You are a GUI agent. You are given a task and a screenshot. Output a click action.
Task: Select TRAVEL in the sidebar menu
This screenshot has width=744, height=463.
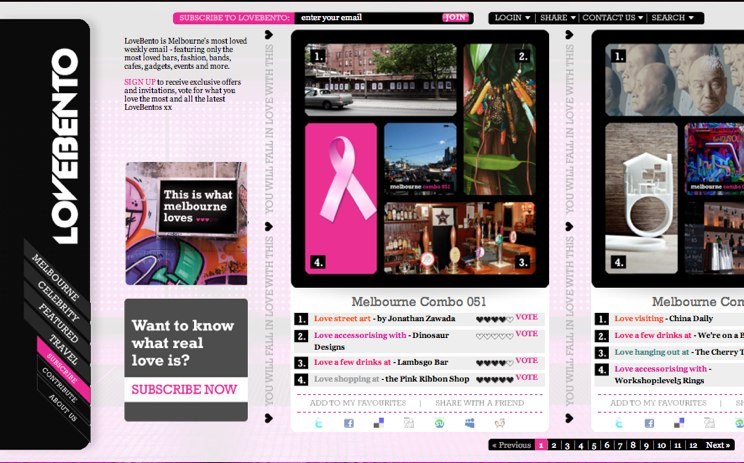[x=63, y=349]
